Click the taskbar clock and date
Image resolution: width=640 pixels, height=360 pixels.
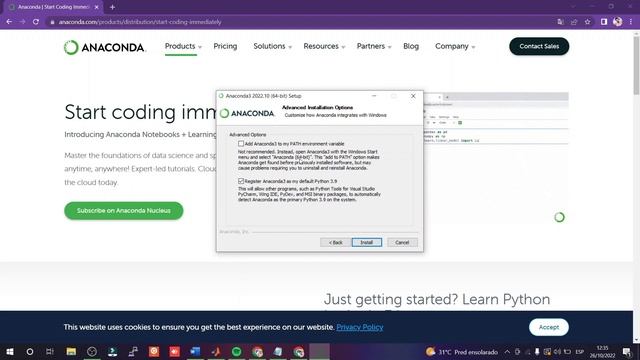[x=602, y=351]
